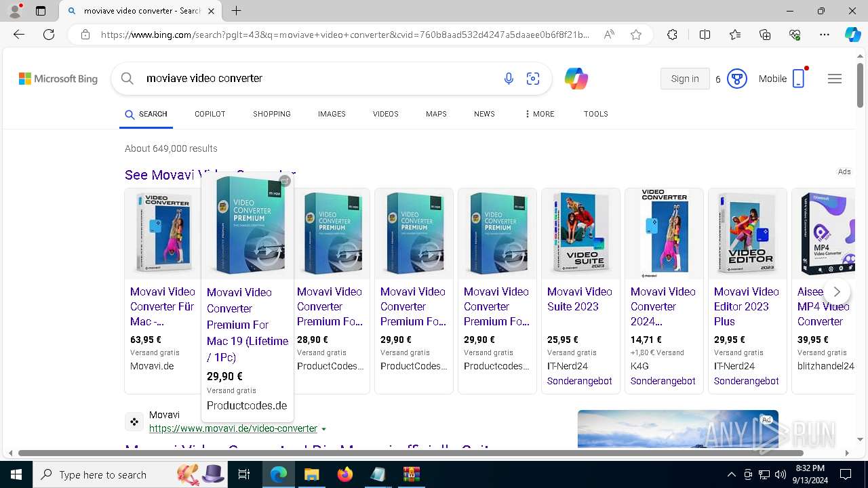View site information lock icon
The image size is (868, 488).
click(85, 35)
